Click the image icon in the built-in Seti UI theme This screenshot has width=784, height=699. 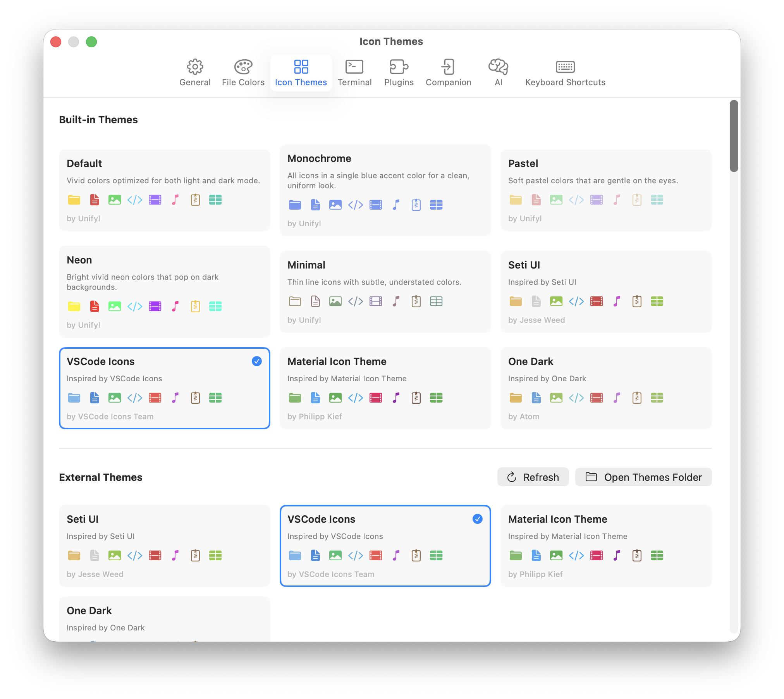click(x=556, y=301)
